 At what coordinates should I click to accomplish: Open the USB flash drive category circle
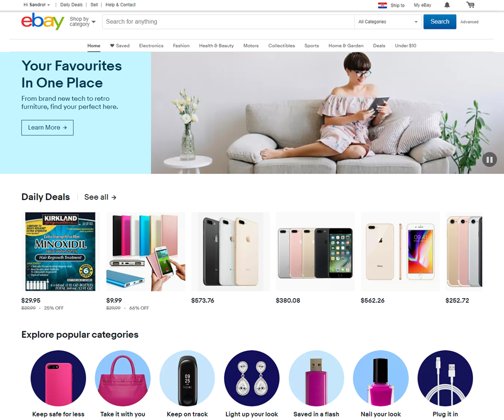coord(316,378)
